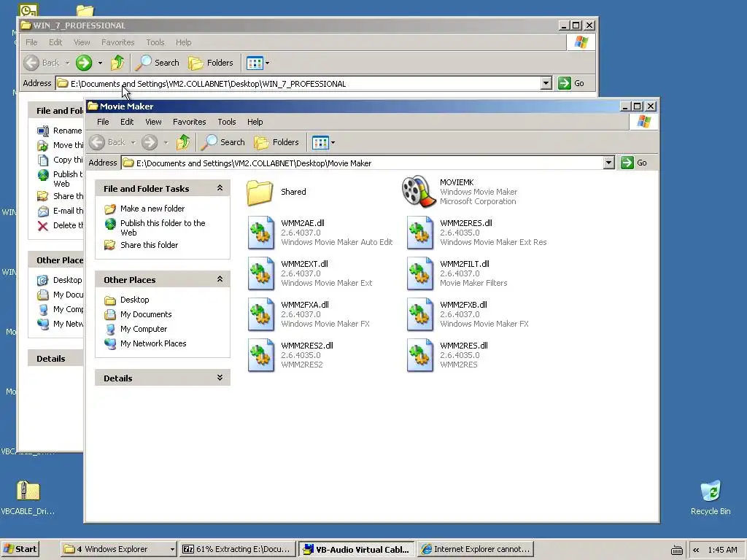747x560 pixels.
Task: Go to My Computer in Movie Maker
Action: [144, 329]
